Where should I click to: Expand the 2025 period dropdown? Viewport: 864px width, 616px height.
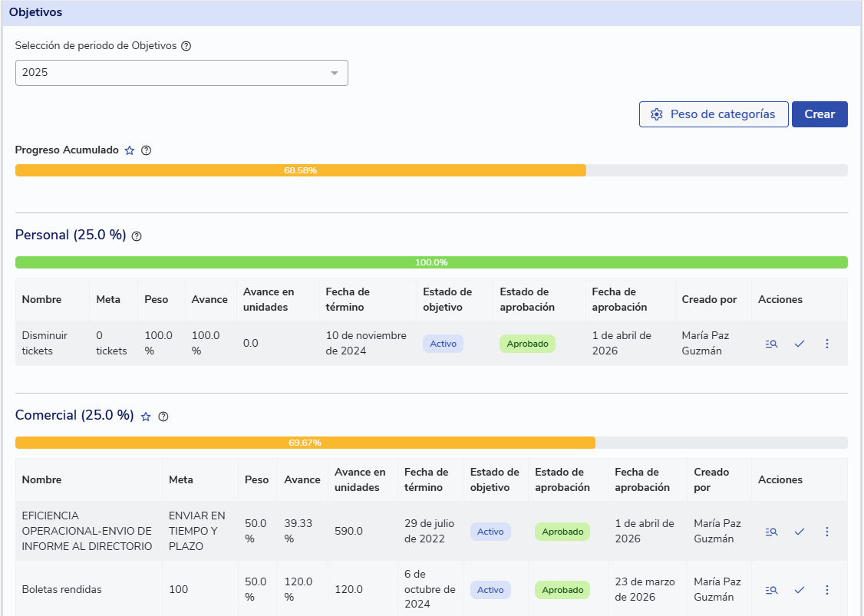pyautogui.click(x=181, y=73)
